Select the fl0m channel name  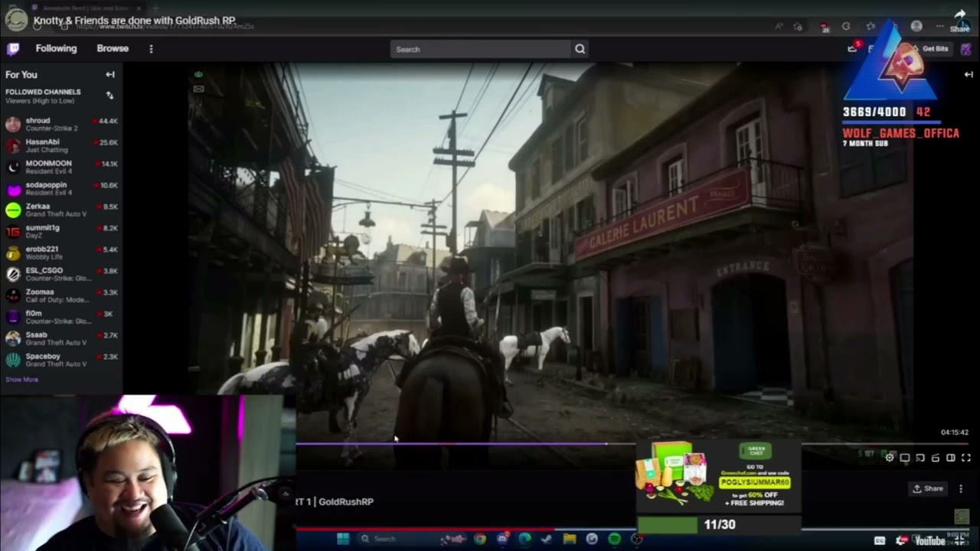(34, 313)
